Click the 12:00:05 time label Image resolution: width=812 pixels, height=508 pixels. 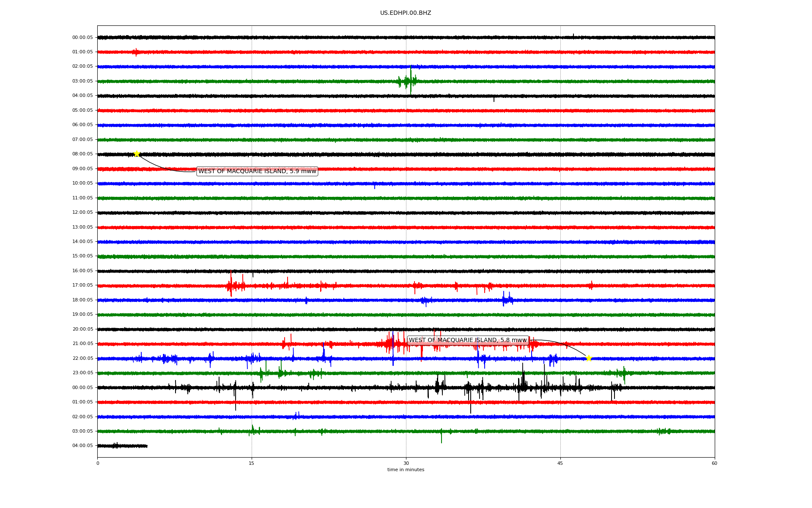pos(82,213)
